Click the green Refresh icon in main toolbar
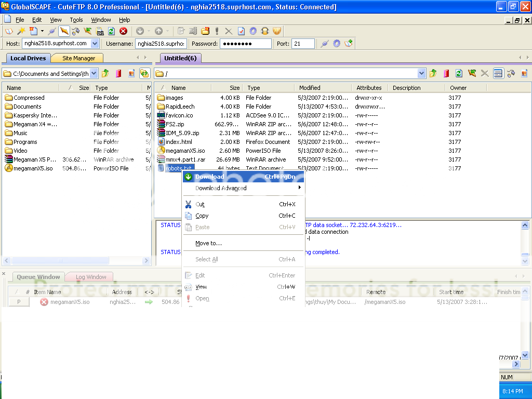The height and width of the screenshot is (399, 532). (112, 31)
